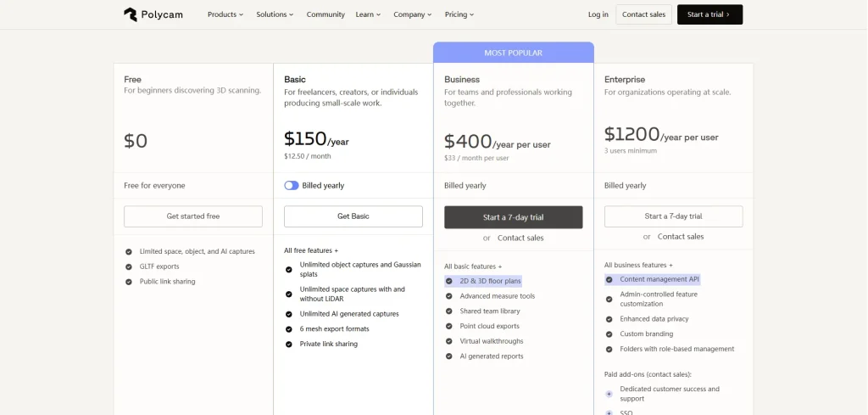Click the MOST POPULAR banner
868x415 pixels.
tap(513, 53)
